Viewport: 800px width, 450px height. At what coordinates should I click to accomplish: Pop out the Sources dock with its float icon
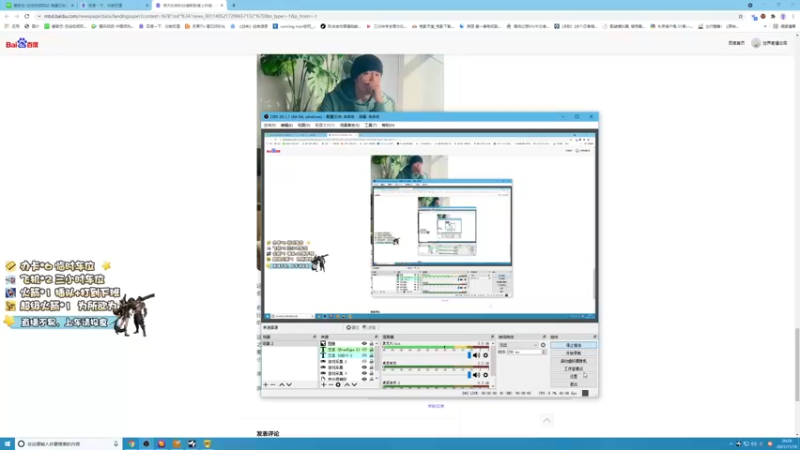tap(377, 337)
